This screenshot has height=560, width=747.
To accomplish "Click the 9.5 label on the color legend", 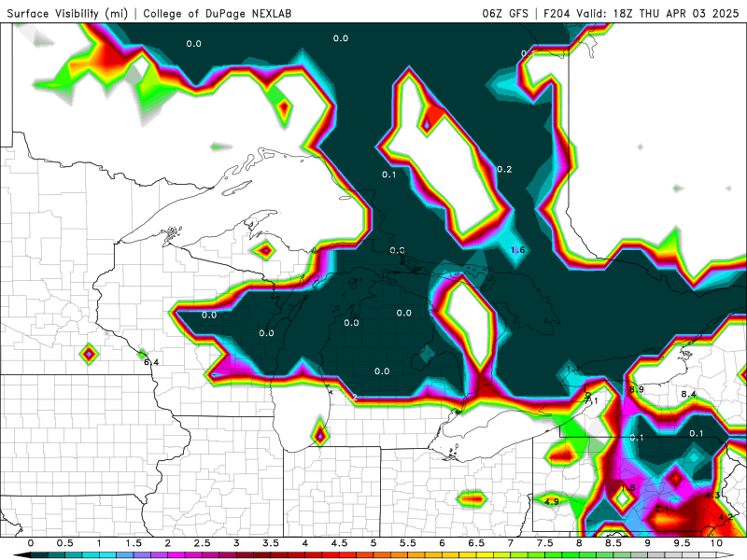I will (682, 543).
